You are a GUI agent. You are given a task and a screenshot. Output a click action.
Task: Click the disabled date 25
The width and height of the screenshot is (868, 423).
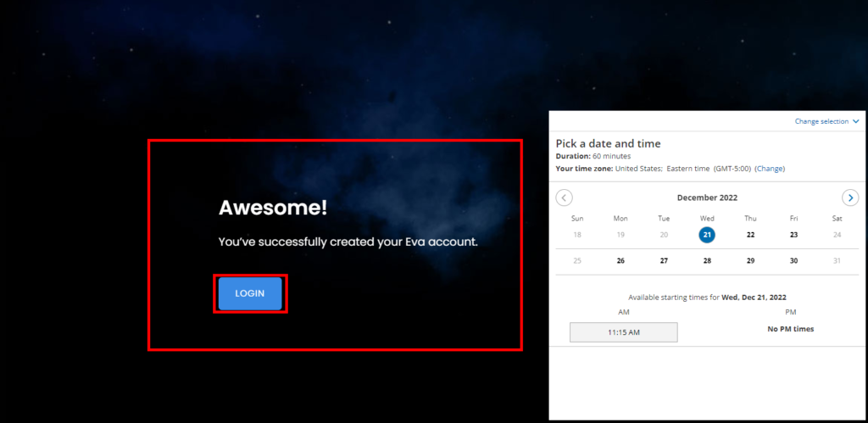pos(577,261)
